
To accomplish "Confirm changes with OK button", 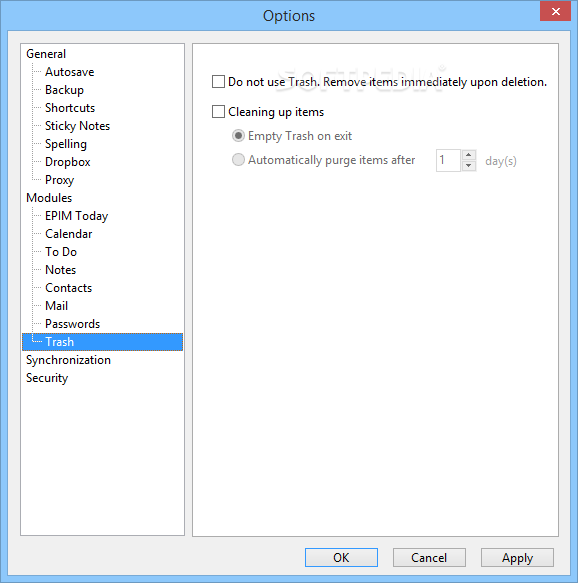I will coord(341,558).
